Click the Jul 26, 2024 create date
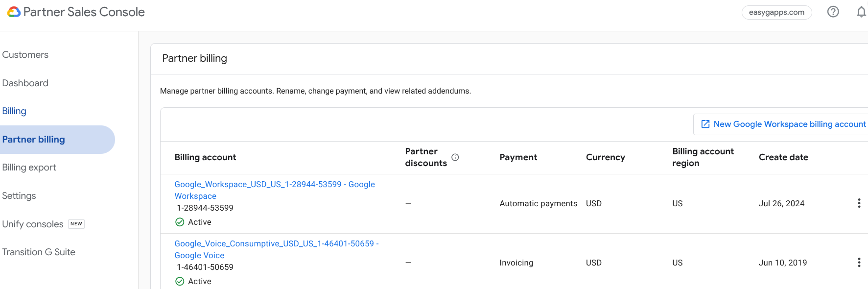The width and height of the screenshot is (868, 289). [x=782, y=203]
